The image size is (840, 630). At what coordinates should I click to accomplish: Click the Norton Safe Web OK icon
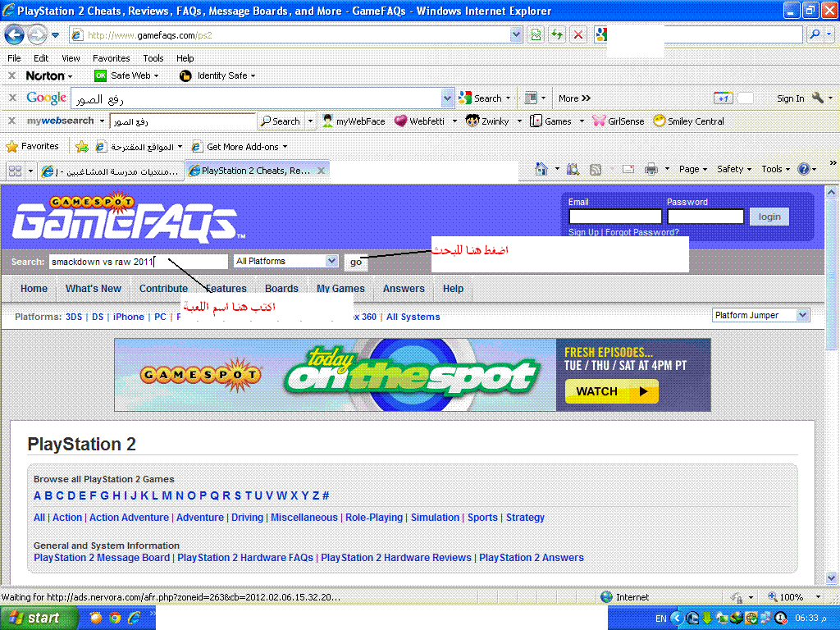100,75
